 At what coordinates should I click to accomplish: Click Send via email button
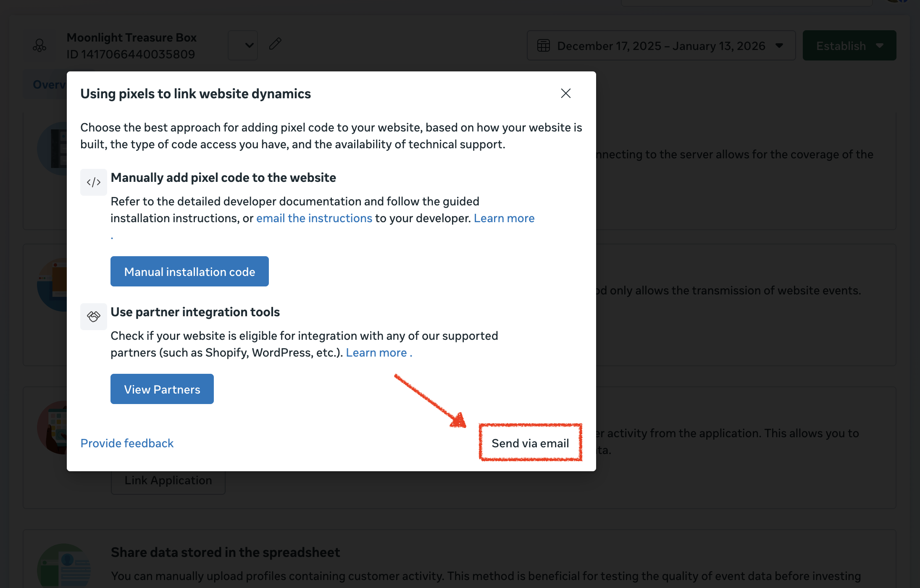pos(530,443)
